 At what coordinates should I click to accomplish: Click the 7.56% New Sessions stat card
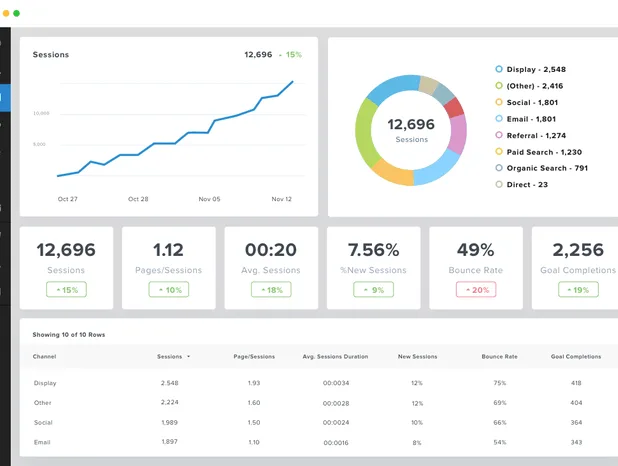(374, 268)
